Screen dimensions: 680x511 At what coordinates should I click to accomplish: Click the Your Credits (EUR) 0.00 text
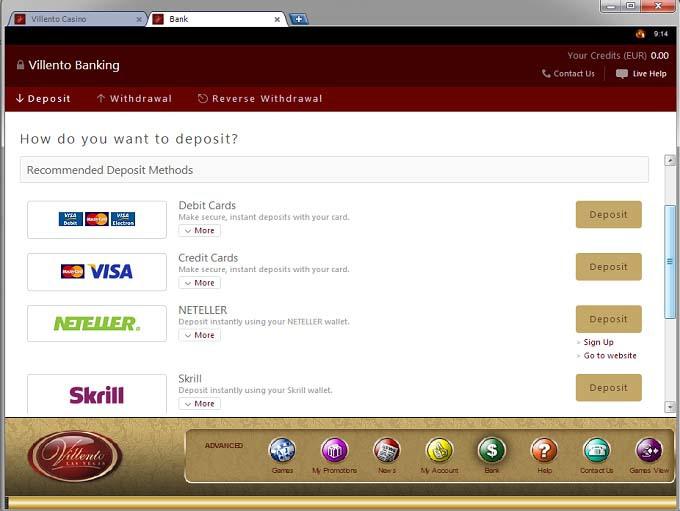pyautogui.click(x=618, y=56)
